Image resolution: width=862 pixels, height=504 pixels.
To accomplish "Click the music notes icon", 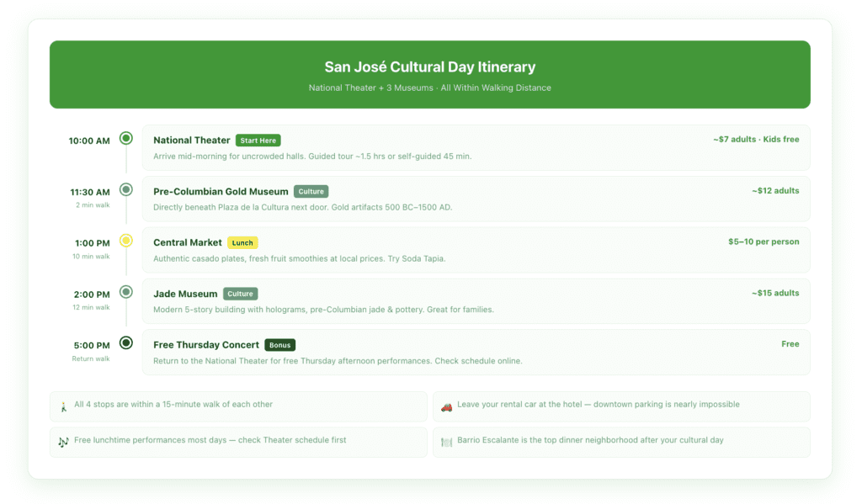I will (63, 443).
